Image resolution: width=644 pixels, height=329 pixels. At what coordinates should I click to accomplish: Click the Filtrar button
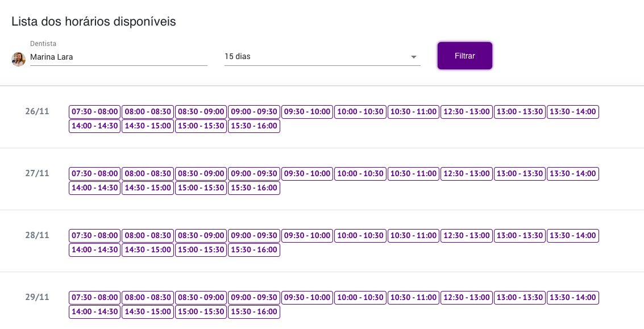464,56
